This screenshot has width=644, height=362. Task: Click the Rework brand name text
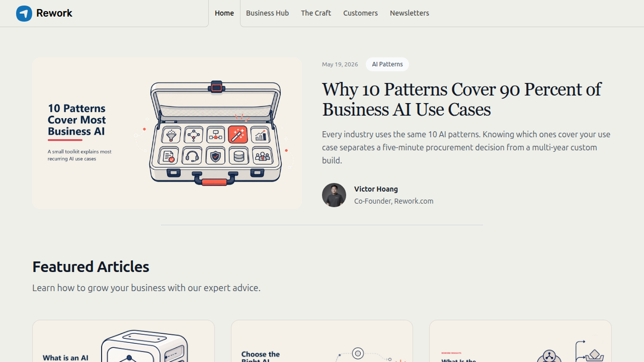point(54,13)
